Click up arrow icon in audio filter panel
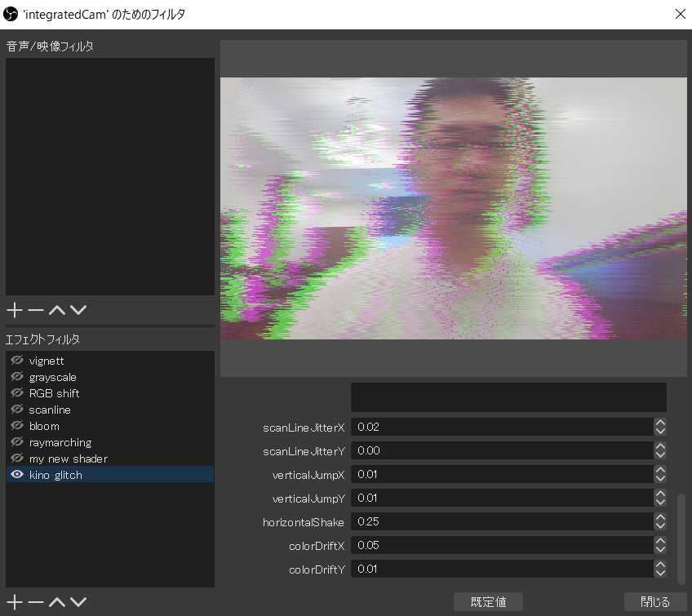692x616 pixels. pos(56,310)
